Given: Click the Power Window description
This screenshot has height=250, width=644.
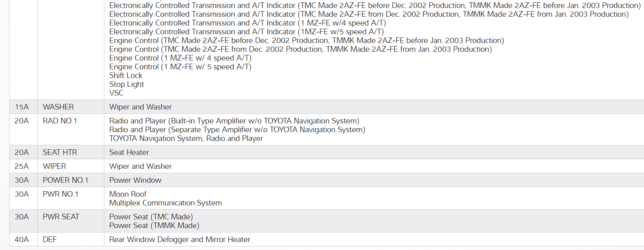Looking at the screenshot, I should (x=135, y=180).
